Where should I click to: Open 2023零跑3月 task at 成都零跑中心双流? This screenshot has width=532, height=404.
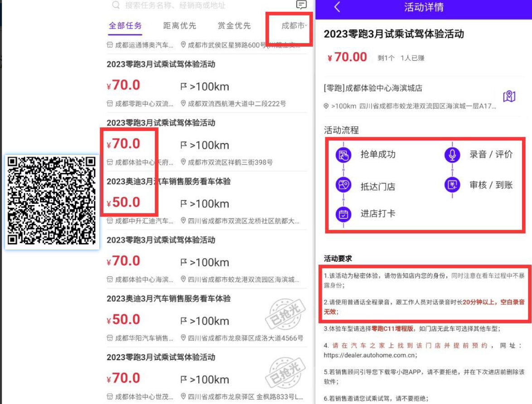[207, 84]
